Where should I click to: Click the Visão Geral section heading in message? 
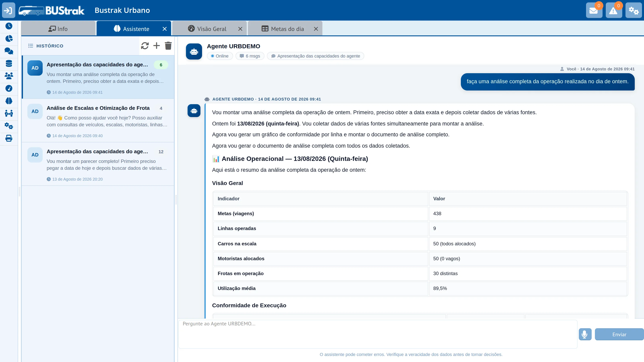coord(227,183)
